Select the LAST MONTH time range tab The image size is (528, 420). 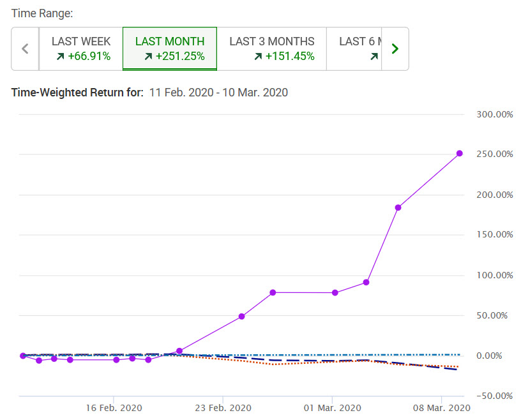pyautogui.click(x=170, y=49)
